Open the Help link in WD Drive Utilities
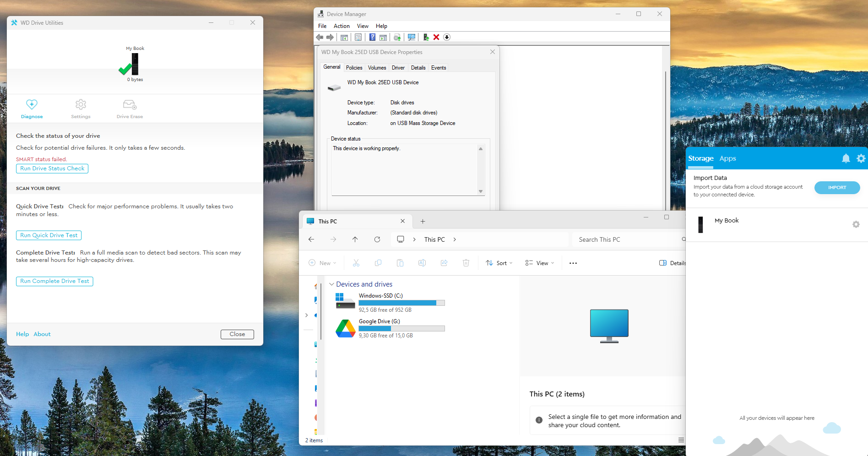Image resolution: width=868 pixels, height=456 pixels. point(22,334)
